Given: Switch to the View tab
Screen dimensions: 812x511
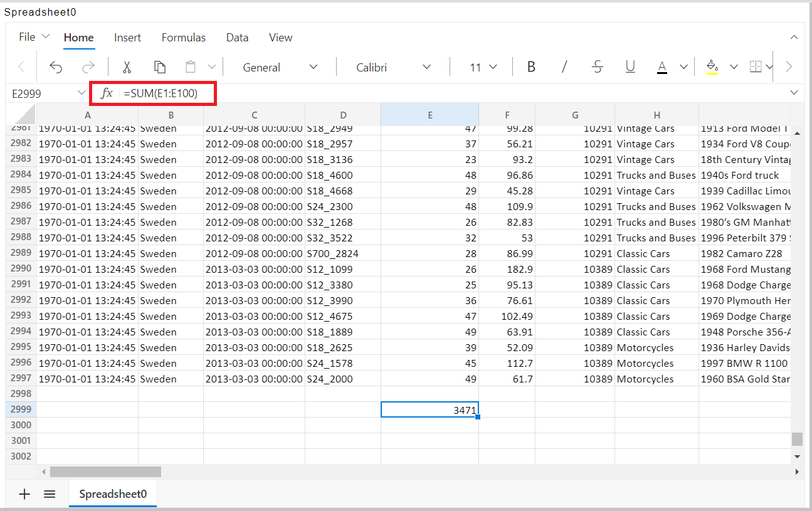Looking at the screenshot, I should 281,38.
